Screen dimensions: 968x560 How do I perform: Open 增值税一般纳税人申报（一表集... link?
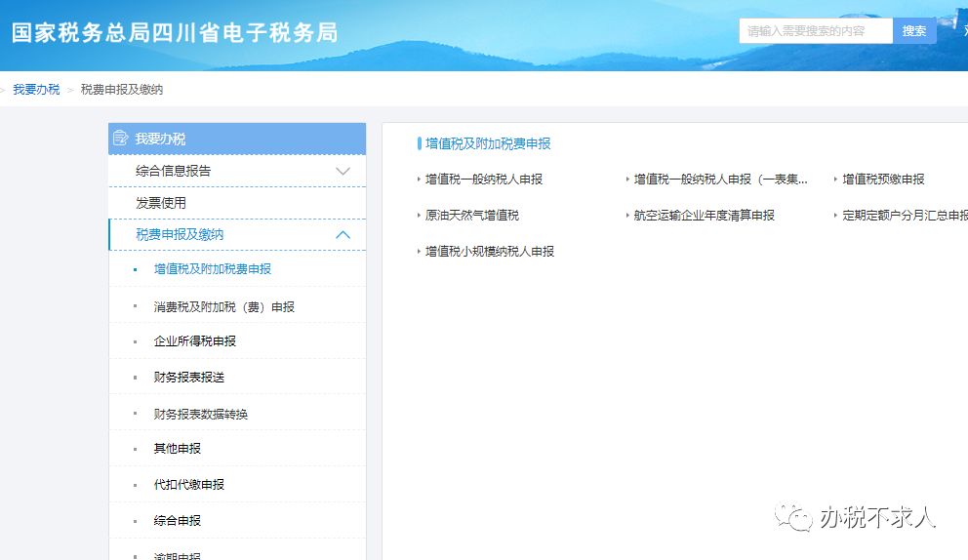coord(720,180)
